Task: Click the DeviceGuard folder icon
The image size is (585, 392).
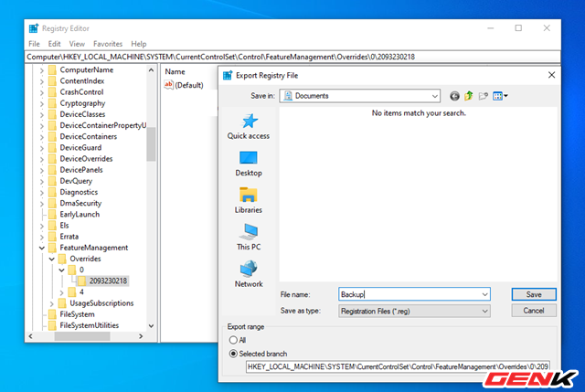Action: click(x=53, y=148)
